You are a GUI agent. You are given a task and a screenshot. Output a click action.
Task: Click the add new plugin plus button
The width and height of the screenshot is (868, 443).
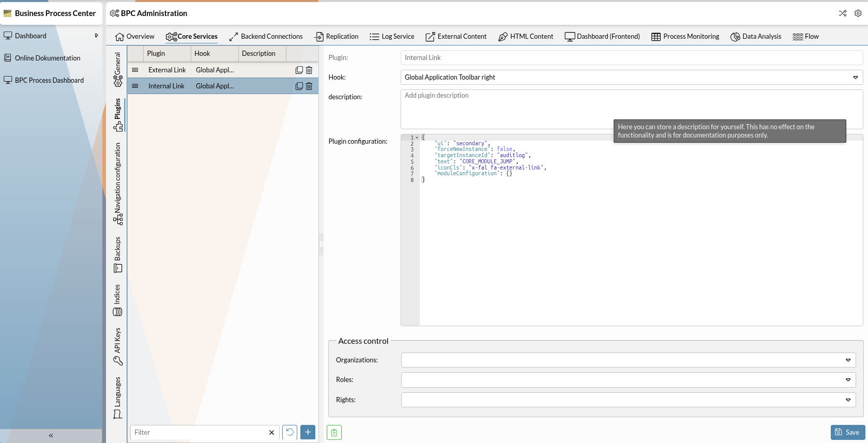(308, 432)
